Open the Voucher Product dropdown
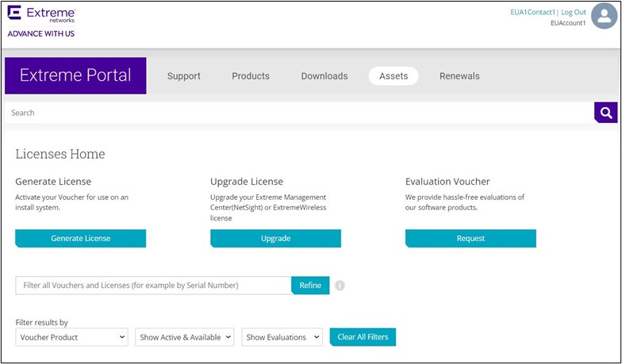This screenshot has width=622, height=364. [x=72, y=337]
